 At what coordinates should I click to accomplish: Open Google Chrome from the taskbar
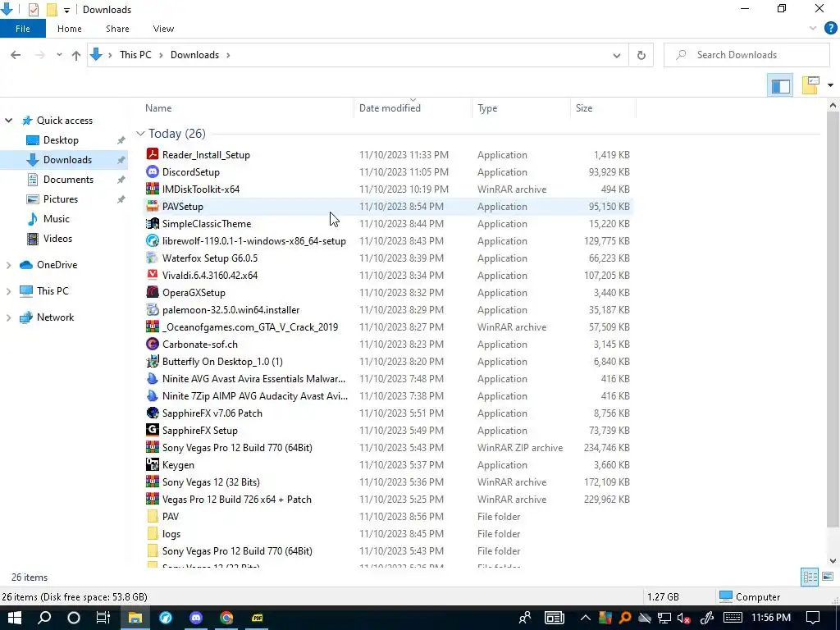[x=226, y=618]
